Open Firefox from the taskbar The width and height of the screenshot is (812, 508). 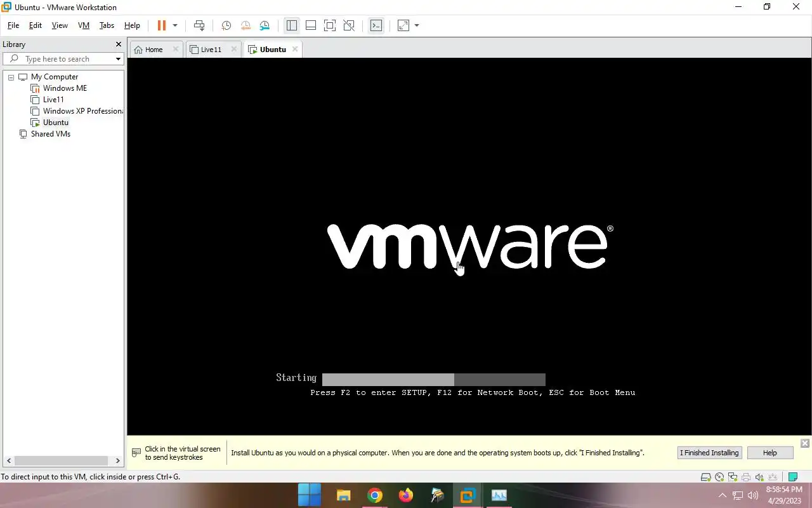[x=406, y=495]
